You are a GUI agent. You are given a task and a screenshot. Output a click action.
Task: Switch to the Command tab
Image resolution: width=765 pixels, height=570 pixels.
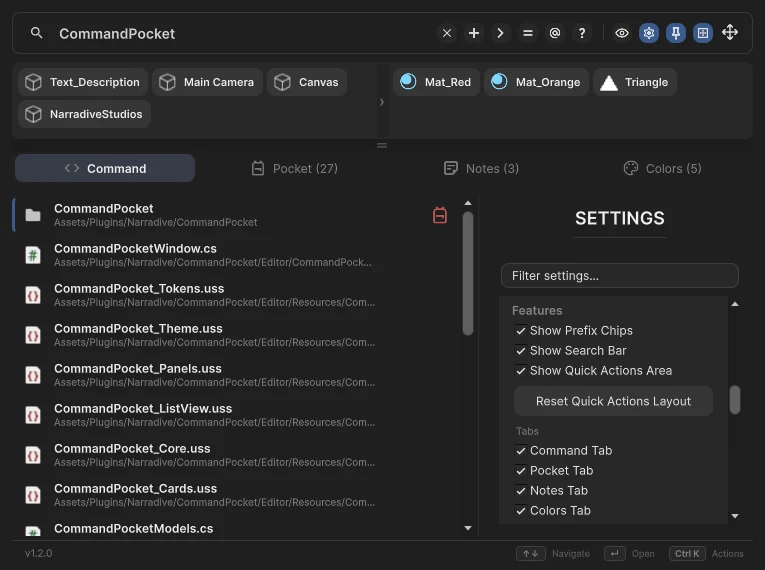coord(105,168)
